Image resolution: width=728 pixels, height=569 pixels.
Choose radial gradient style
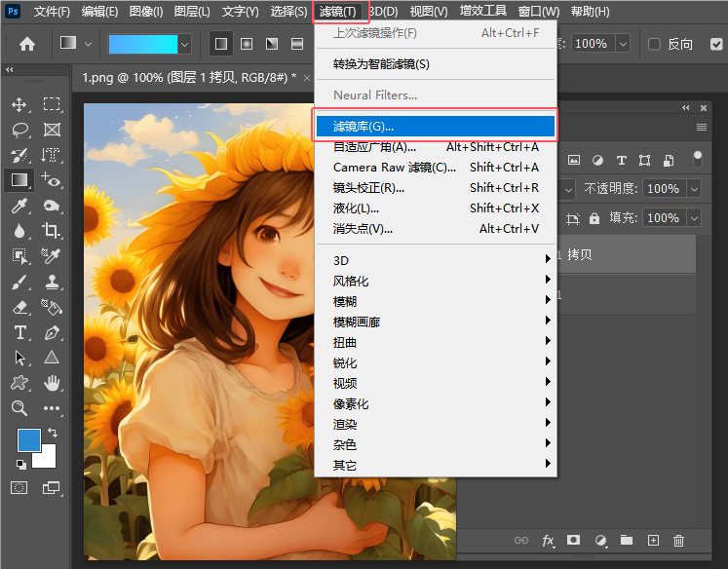click(x=247, y=44)
